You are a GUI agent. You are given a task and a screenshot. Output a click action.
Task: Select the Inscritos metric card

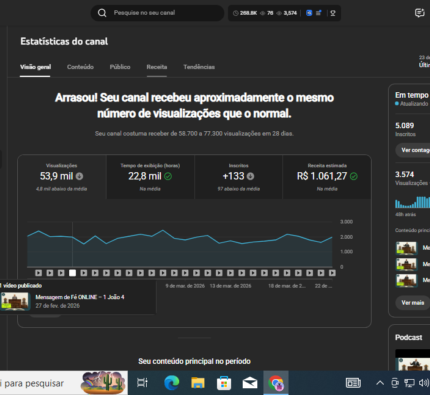click(x=238, y=177)
